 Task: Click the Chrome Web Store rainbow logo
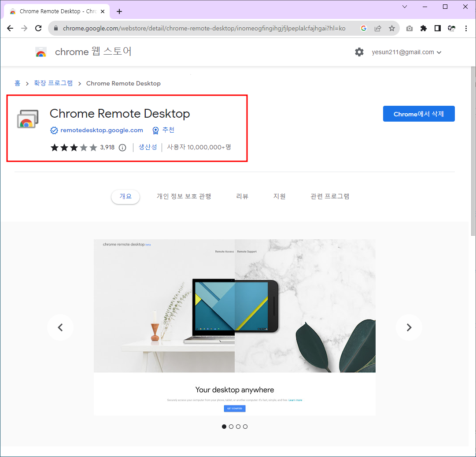tap(41, 52)
